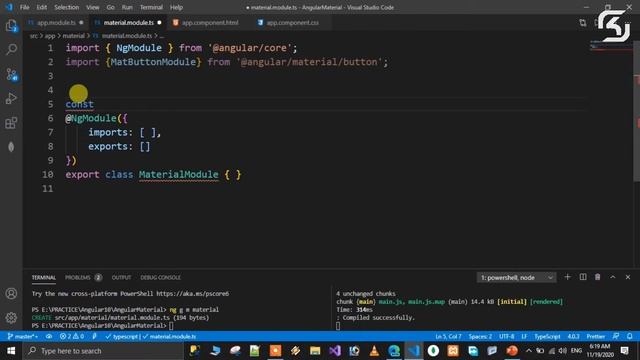Screen dimensions: 640x360
Task: Open the File menu
Action: 24,7
